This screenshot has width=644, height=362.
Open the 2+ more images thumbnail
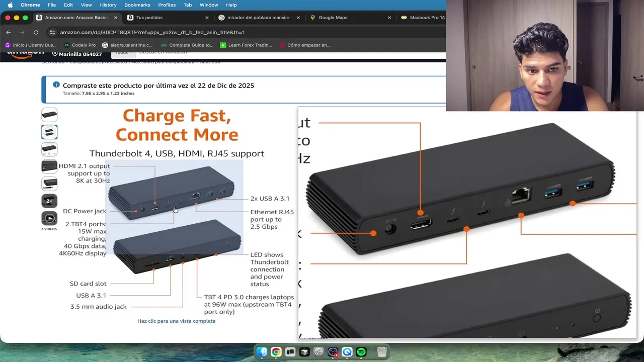[49, 201]
